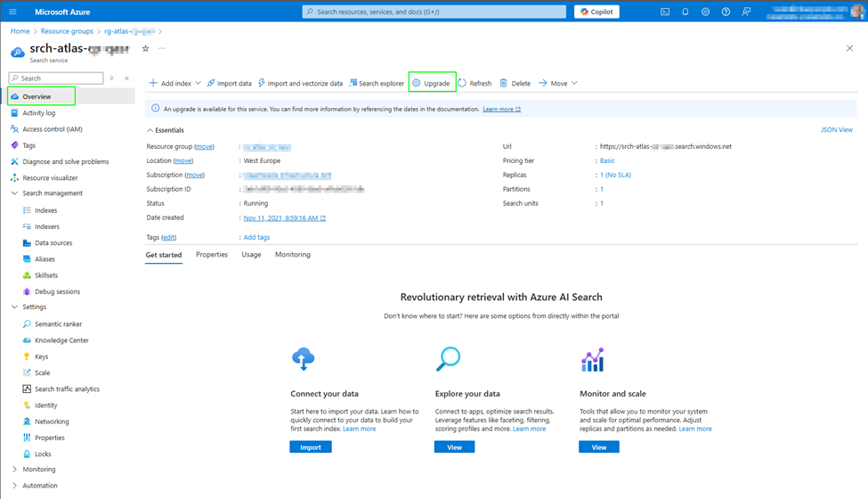Refresh the service overview
Image resolution: width=868 pixels, height=499 pixels.
pyautogui.click(x=475, y=83)
